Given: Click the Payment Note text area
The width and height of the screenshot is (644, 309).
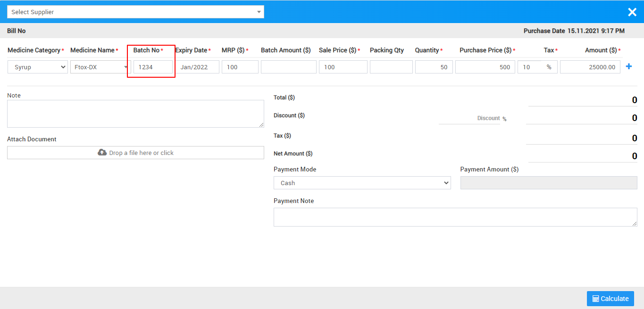Looking at the screenshot, I should tap(455, 217).
